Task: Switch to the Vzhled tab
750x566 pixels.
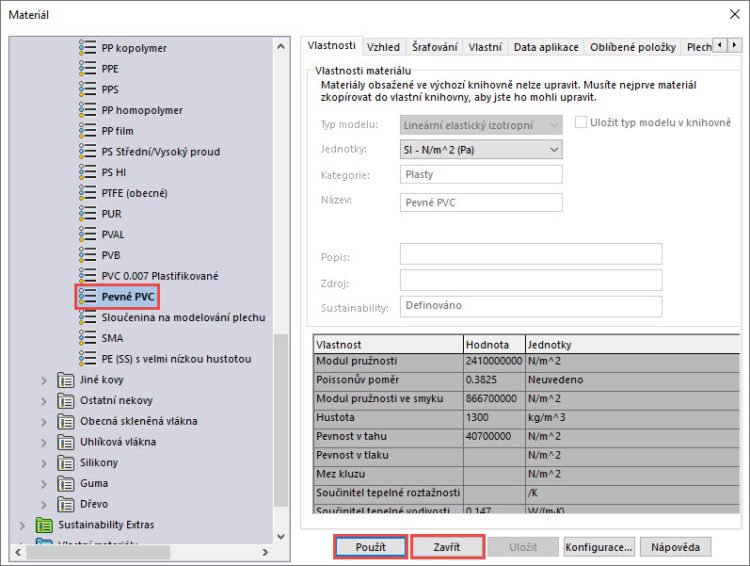Action: pyautogui.click(x=383, y=47)
